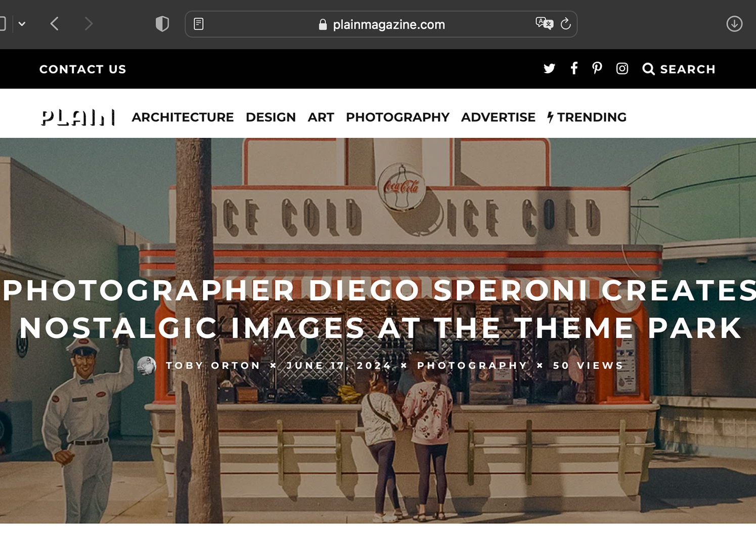Go to the Photography nav section
The width and height of the screenshot is (756, 540).
click(397, 117)
